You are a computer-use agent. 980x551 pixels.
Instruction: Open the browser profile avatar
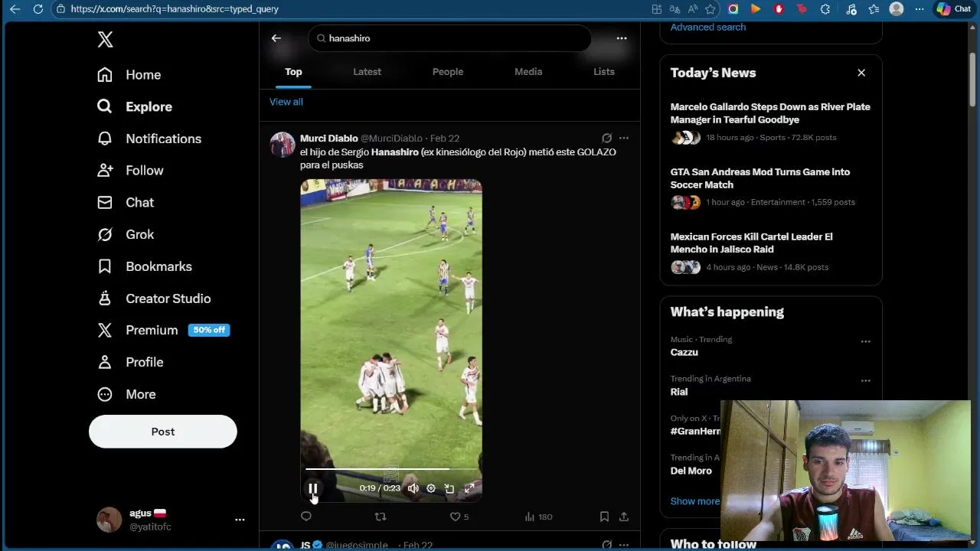coord(897,9)
